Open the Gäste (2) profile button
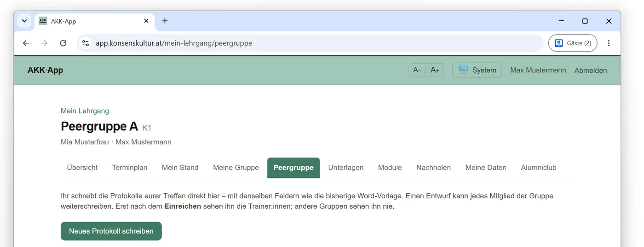This screenshot has width=644, height=247. pyautogui.click(x=573, y=43)
